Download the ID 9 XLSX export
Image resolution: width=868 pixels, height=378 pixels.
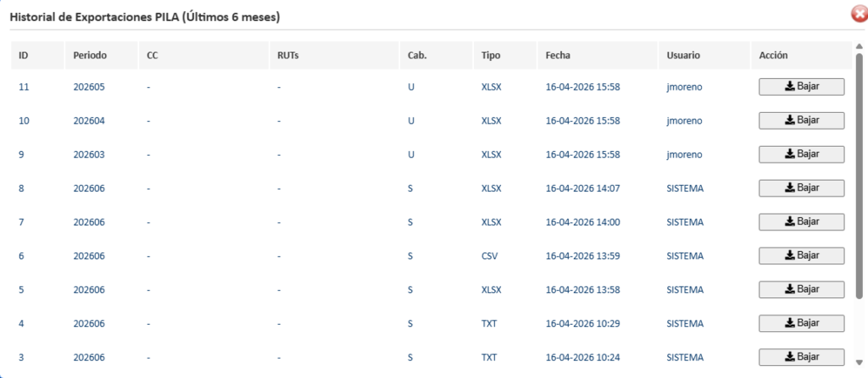(801, 154)
